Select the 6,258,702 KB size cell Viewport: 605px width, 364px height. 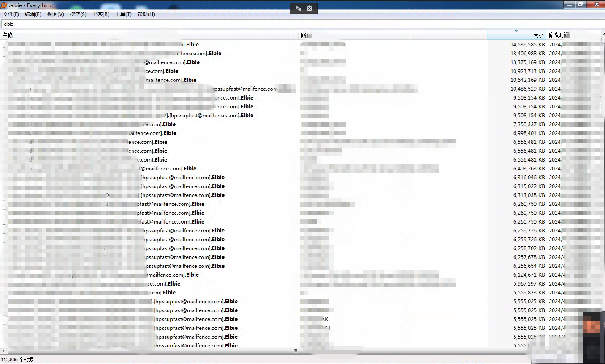pyautogui.click(x=529, y=248)
